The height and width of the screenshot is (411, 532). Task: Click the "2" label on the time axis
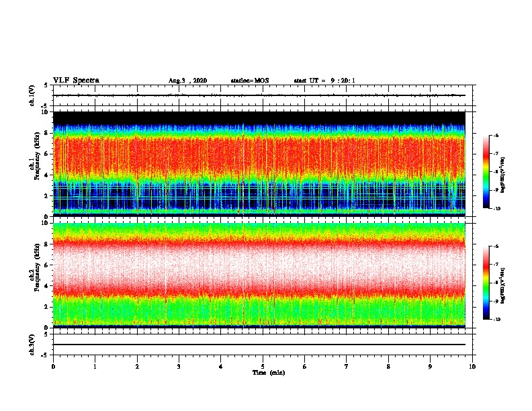(137, 366)
